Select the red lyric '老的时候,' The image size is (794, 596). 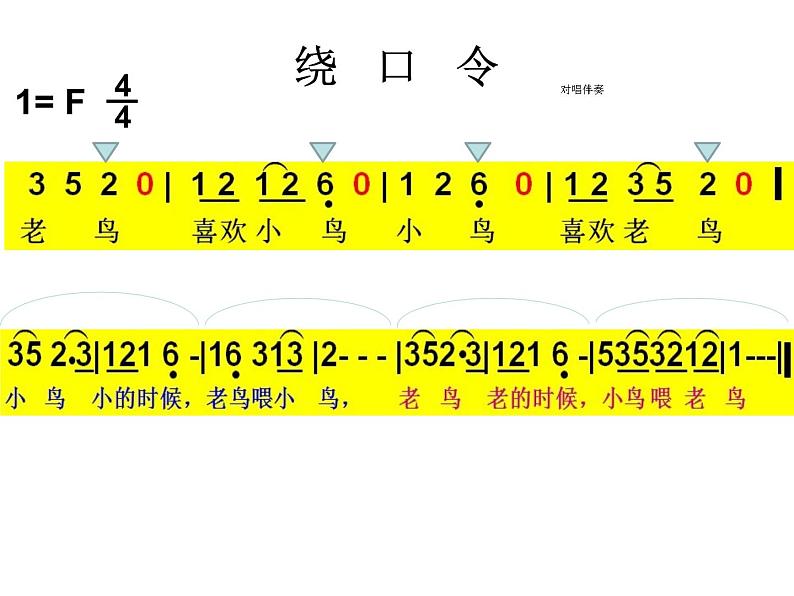[537, 399]
